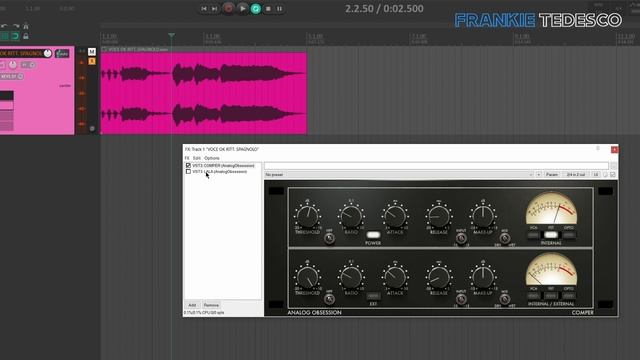
Task: Adjust the lower RATIO knob
Action: [x=351, y=277]
